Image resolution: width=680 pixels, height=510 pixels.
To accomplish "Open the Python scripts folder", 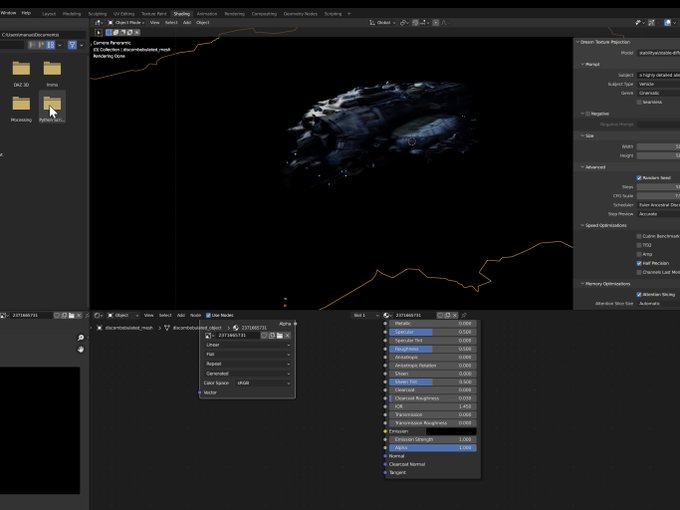I will [52, 108].
